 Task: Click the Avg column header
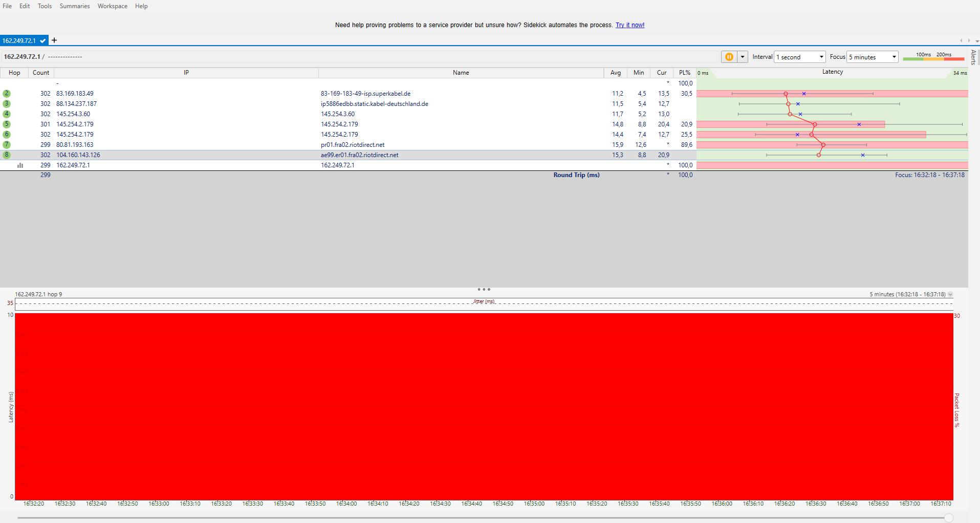tap(616, 73)
